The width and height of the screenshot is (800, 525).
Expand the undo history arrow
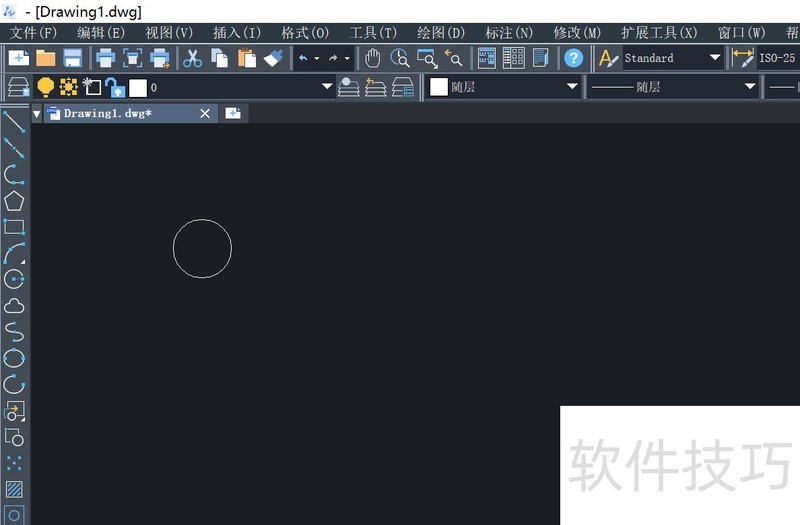(x=317, y=58)
